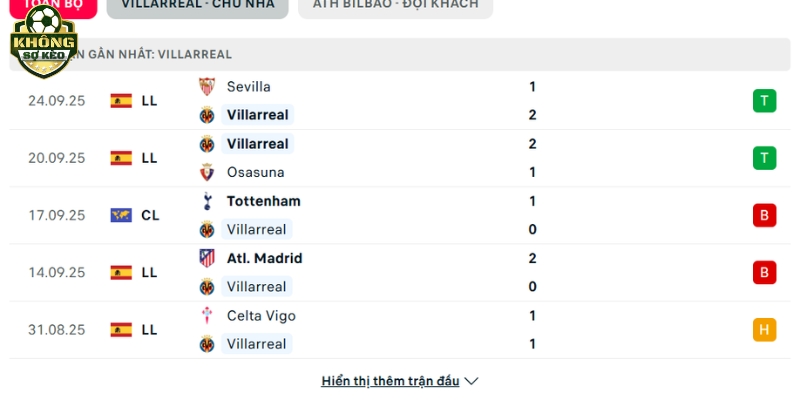800x400 pixels.
Task: Click the Atl. Madrid club crest icon
Action: tap(207, 258)
